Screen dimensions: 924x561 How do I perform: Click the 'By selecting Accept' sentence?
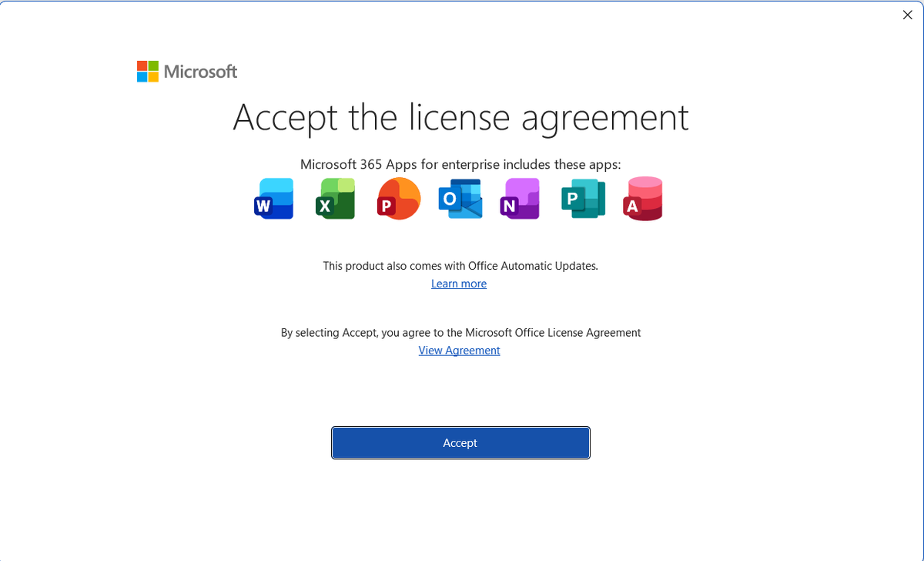click(x=460, y=332)
